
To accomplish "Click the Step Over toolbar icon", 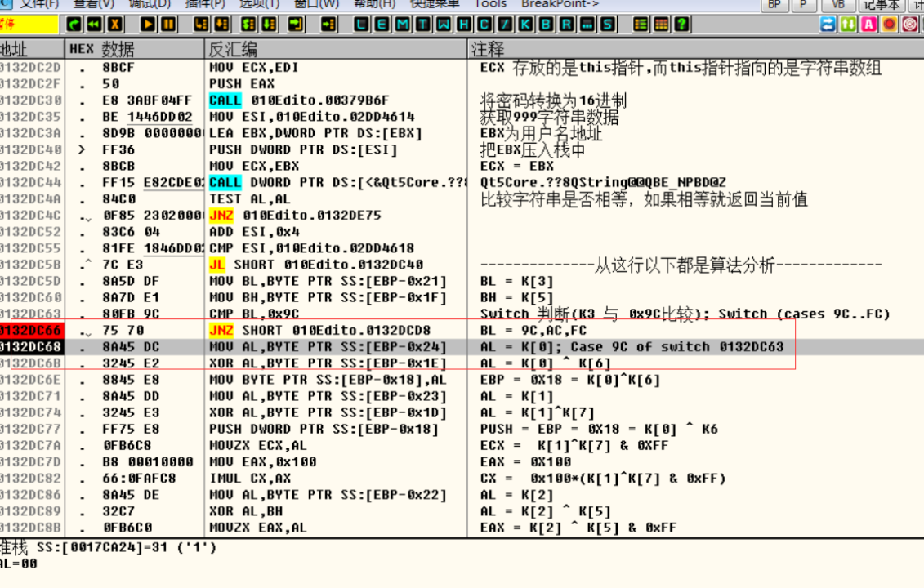I will [x=222, y=25].
